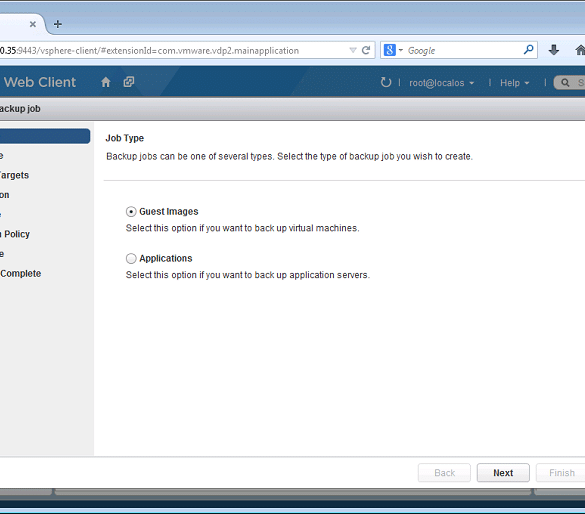
Task: Open URL history dropdown arrow
Action: pos(353,50)
